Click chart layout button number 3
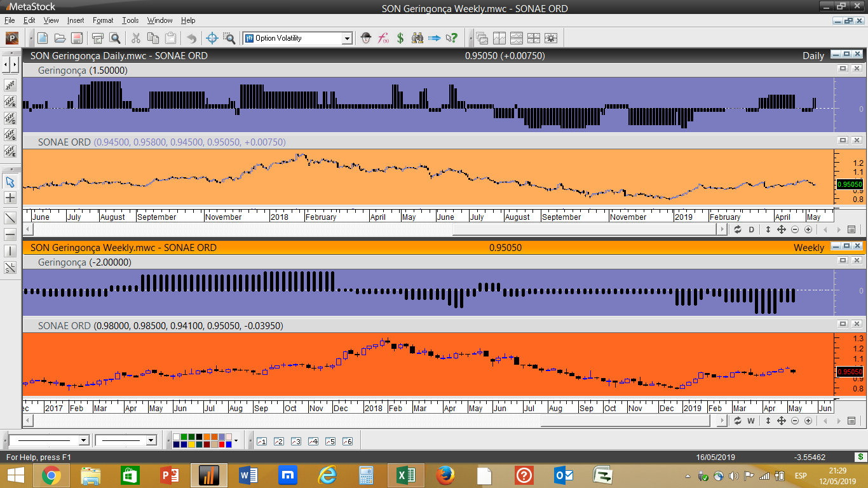Image resolution: width=868 pixels, height=488 pixels. point(295,441)
